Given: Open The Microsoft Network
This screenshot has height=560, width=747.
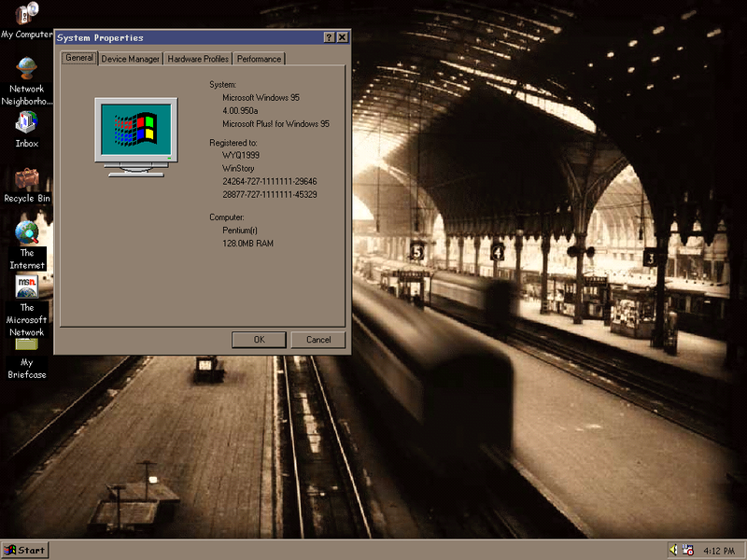Looking at the screenshot, I should tap(25, 286).
